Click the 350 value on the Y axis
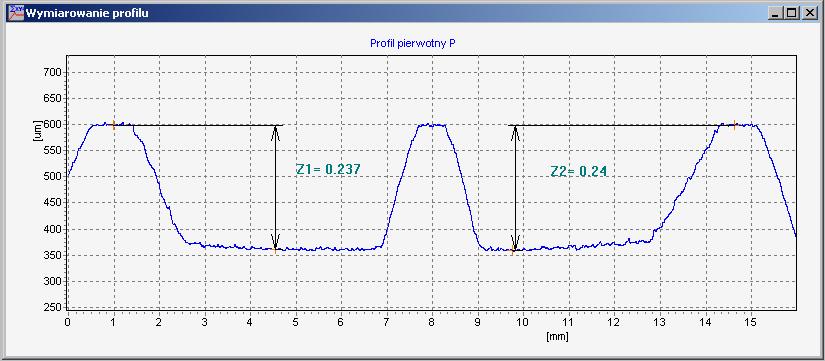 pos(54,256)
